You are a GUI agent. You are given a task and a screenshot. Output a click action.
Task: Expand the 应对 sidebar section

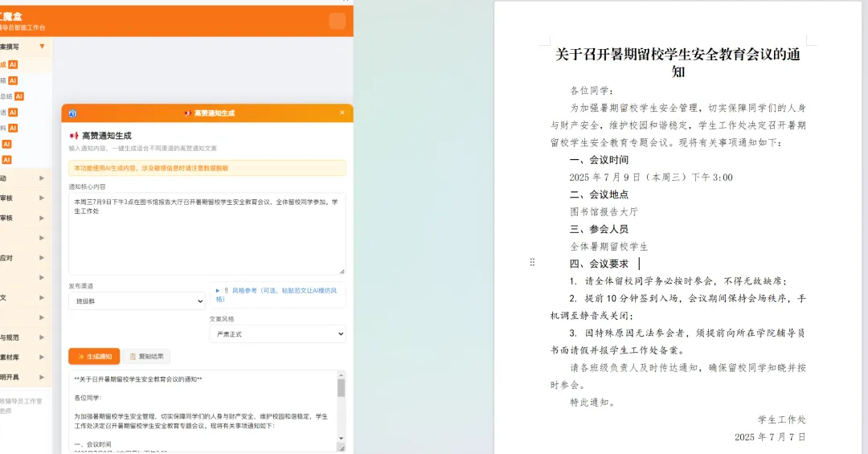[x=42, y=258]
